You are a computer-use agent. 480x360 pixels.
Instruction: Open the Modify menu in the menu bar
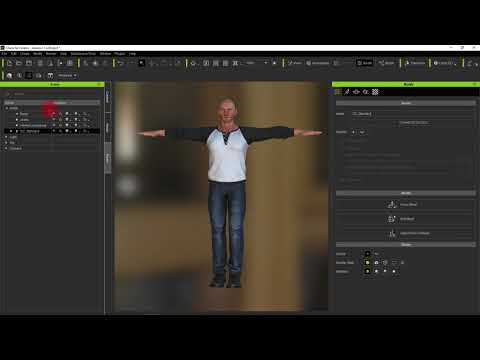pos(38,54)
